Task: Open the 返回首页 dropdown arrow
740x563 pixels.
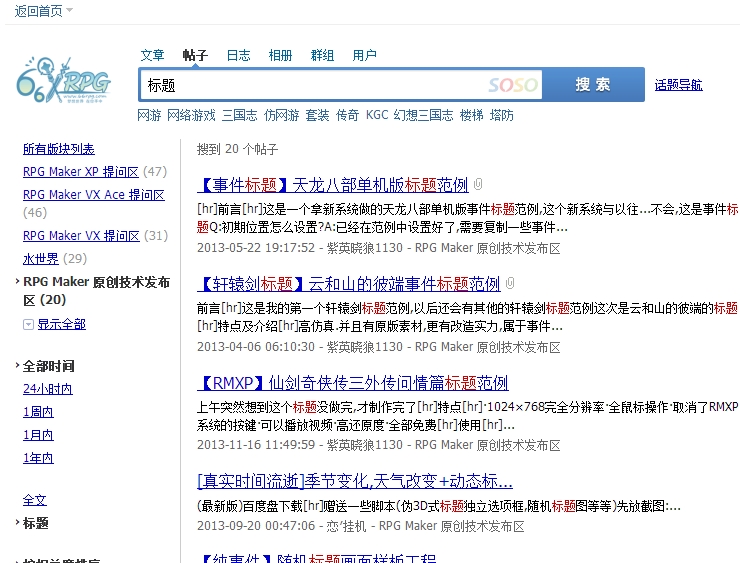Action: click(69, 10)
